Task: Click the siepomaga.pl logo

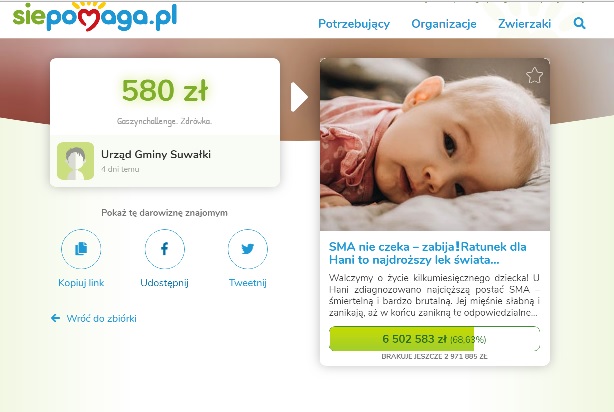Action: pos(95,16)
